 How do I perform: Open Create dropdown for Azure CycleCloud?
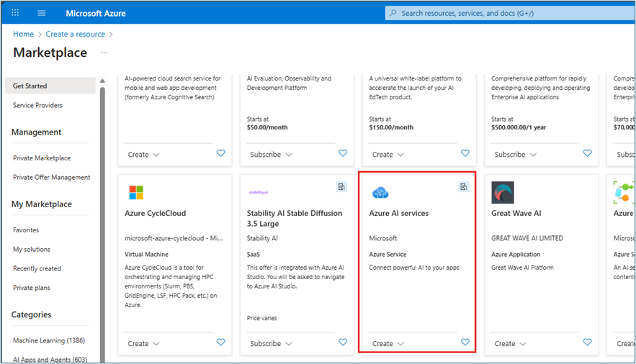pos(143,343)
